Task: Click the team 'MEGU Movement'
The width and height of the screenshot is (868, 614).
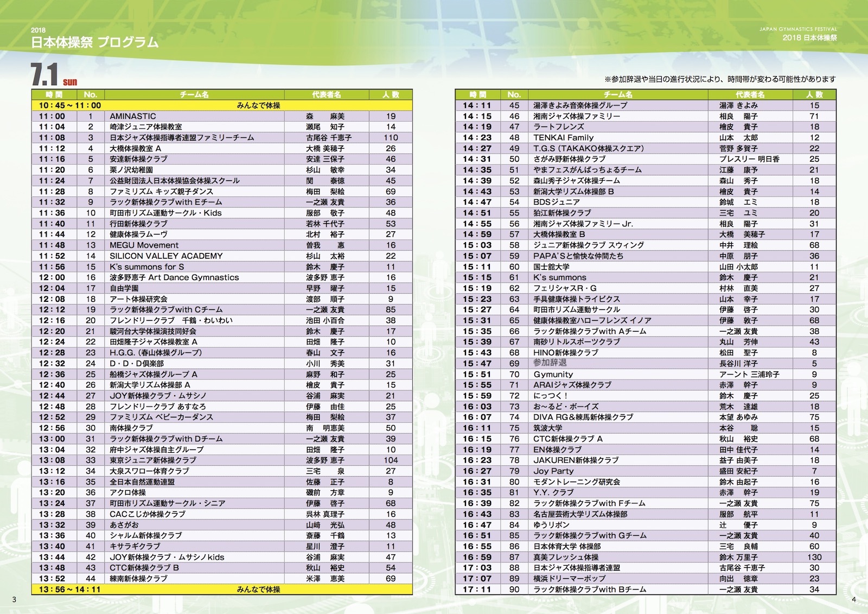Action: 144,245
